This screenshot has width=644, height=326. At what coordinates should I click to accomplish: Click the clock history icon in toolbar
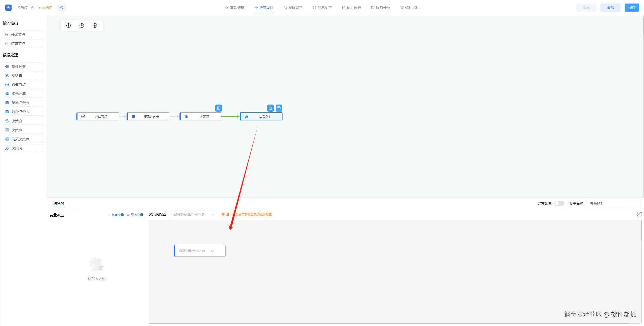[82, 26]
